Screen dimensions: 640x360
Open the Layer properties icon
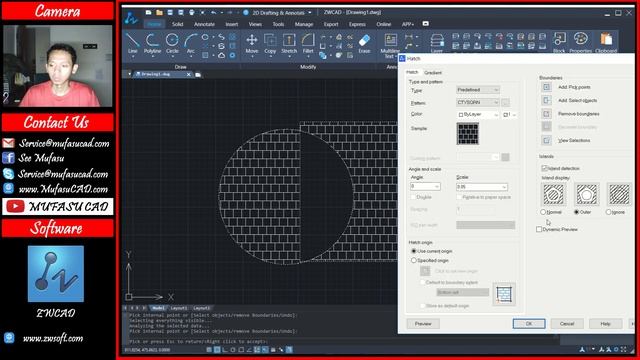click(437, 43)
